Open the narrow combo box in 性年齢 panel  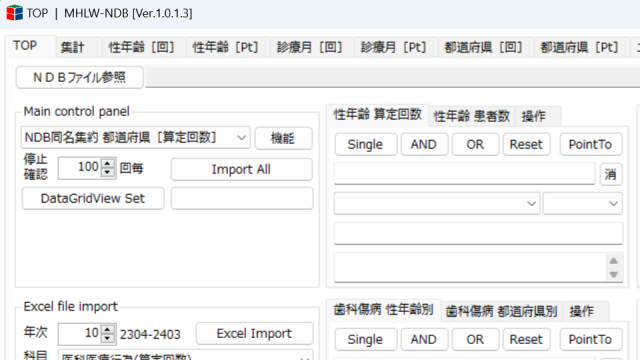pyautogui.click(x=582, y=203)
